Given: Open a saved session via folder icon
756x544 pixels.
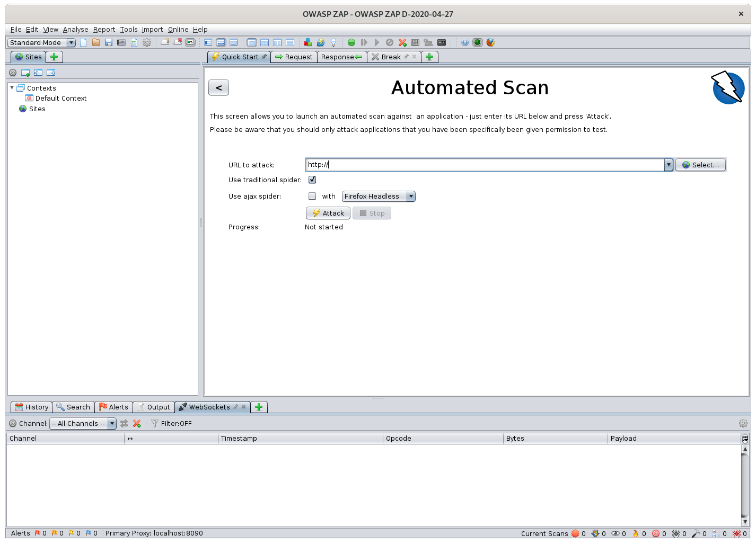Looking at the screenshot, I should [96, 42].
